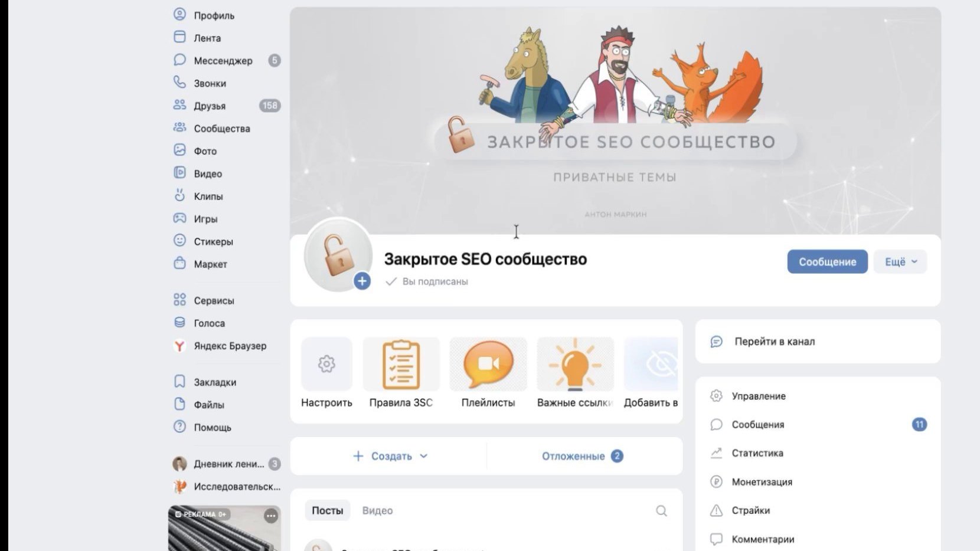Click the three-dots on the ad
This screenshot has width=980, height=551.
click(271, 516)
